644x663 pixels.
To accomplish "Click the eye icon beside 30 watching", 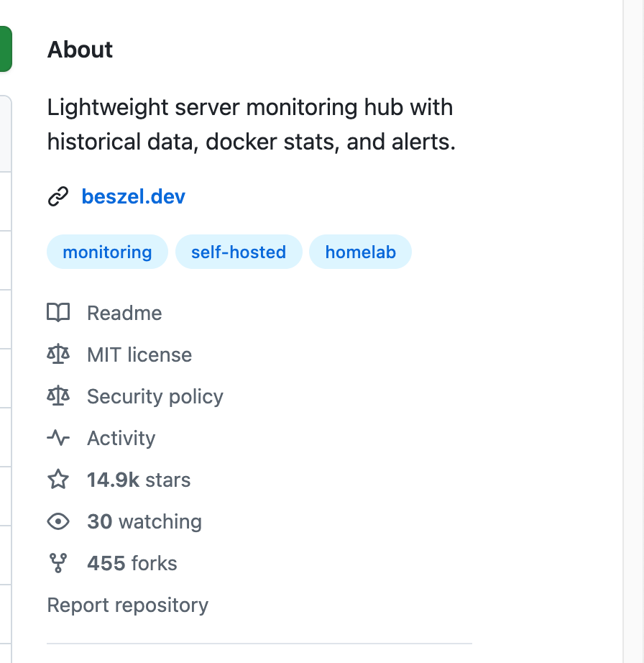I will [57, 521].
